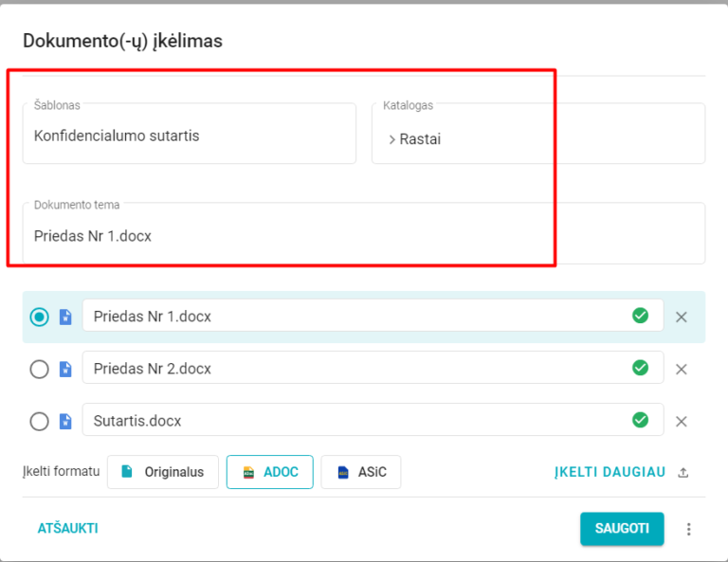Expand the Rastai catalog chevron
Image resolution: width=728 pixels, height=562 pixels.
tap(392, 139)
